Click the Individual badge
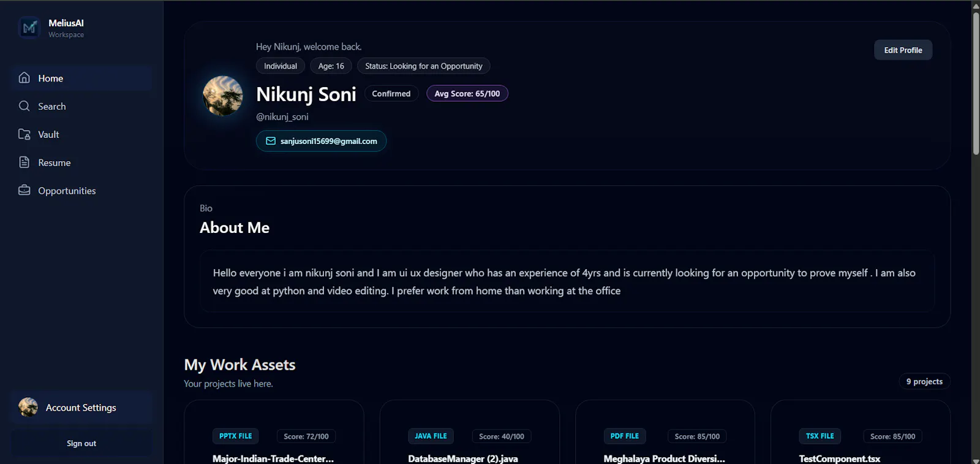Viewport: 980px width, 464px height. 281,66
